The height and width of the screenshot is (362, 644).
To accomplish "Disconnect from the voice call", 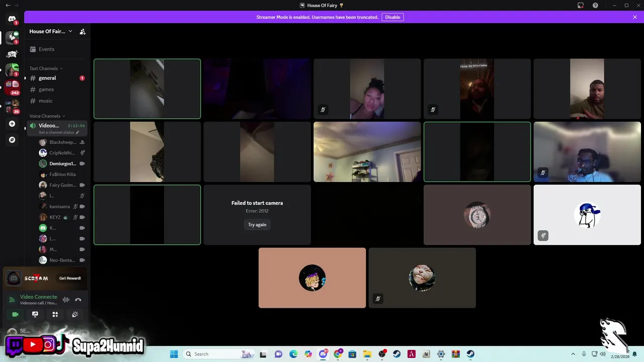I will pyautogui.click(x=78, y=300).
